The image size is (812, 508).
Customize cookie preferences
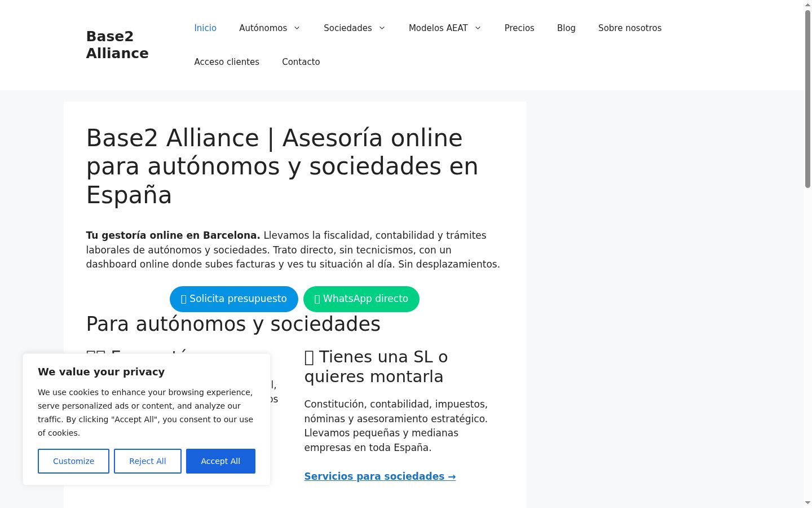[73, 461]
